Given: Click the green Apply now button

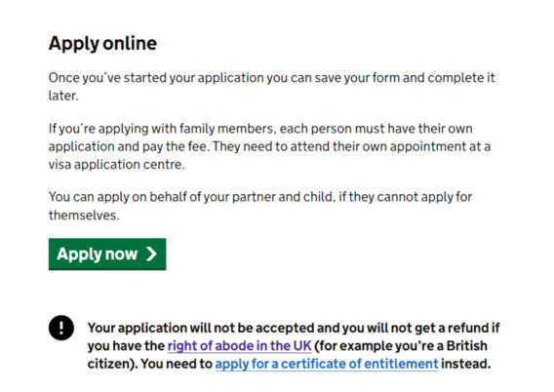Looking at the screenshot, I should point(107,254).
